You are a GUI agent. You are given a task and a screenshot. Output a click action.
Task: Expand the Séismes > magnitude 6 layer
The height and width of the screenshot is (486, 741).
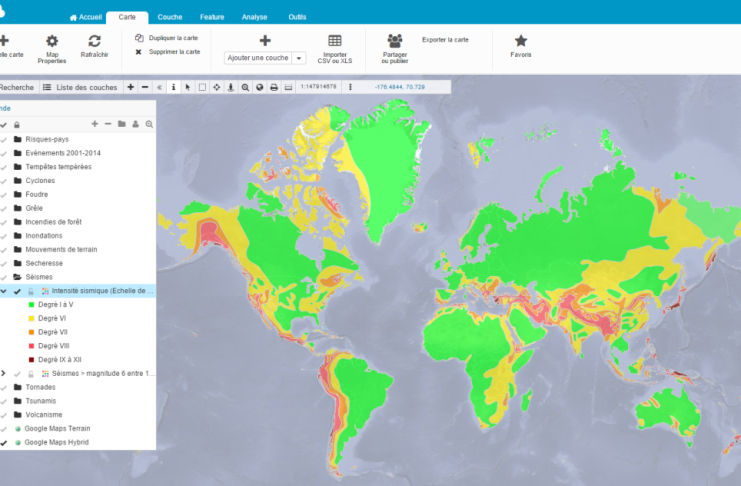pos(3,373)
